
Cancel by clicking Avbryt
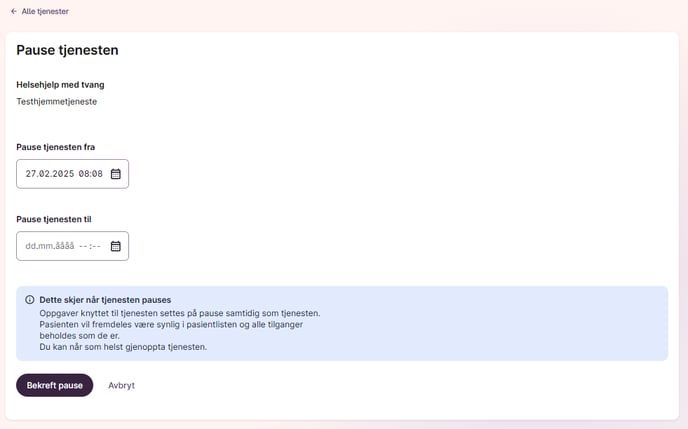[122, 385]
